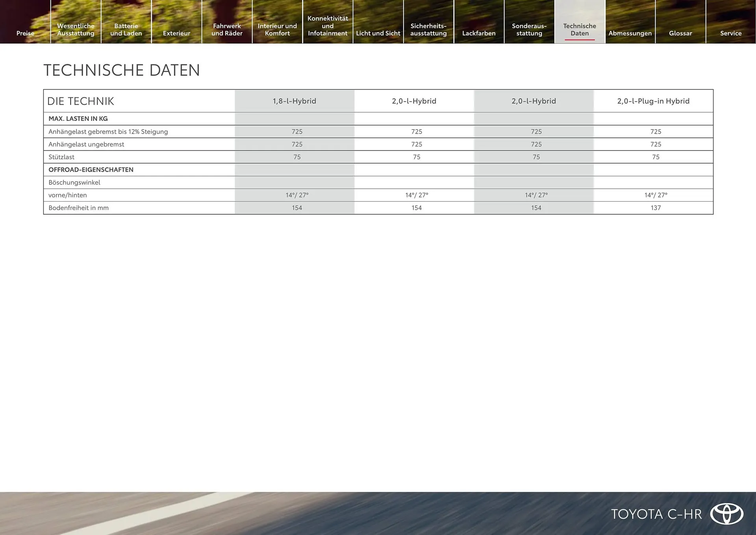Screen dimensions: 756x535
Task: Click the 137 ground clearance value
Action: click(656, 208)
